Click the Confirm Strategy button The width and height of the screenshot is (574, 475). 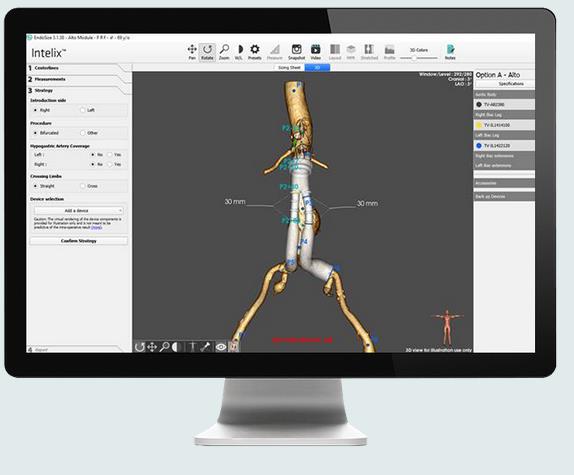pos(79,241)
